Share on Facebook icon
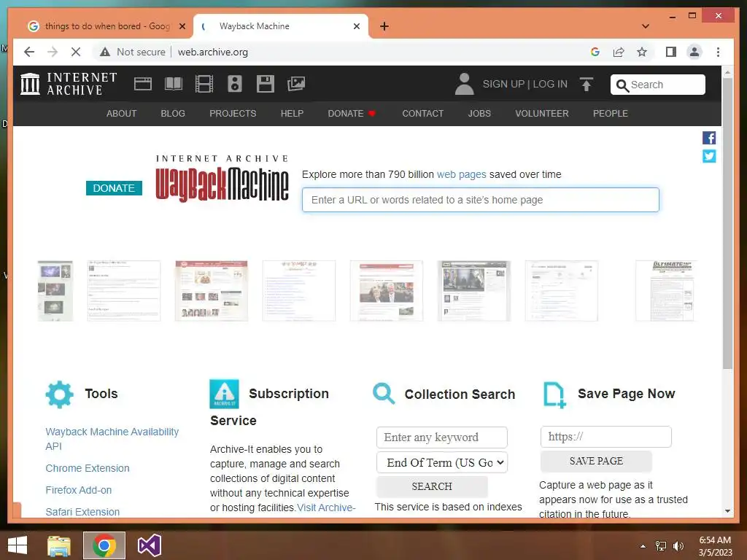The height and width of the screenshot is (560, 747). tap(709, 138)
